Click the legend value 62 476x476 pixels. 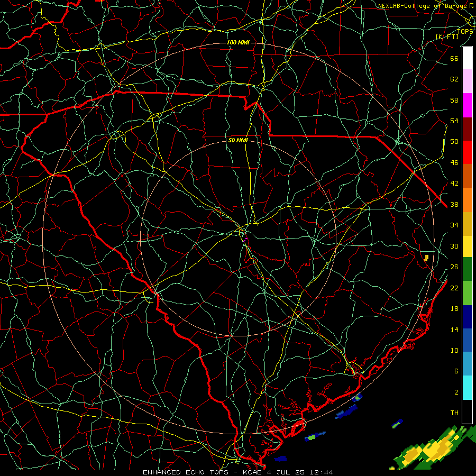pyautogui.click(x=454, y=79)
